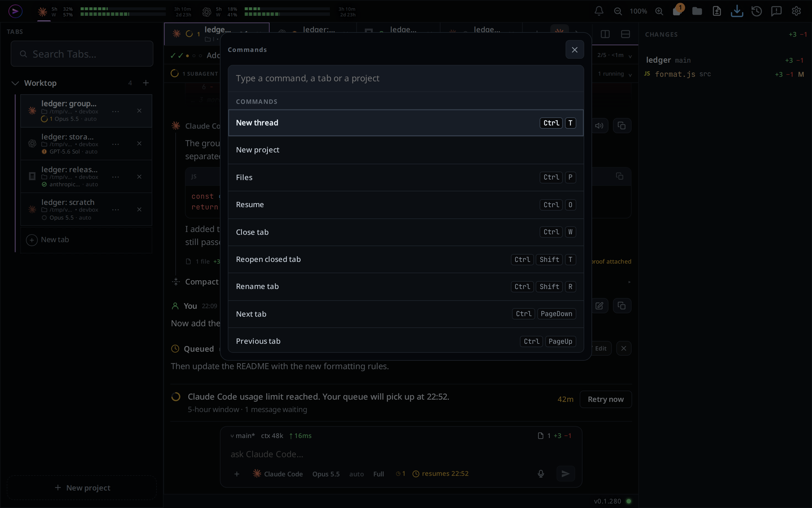
Task: Click New tab in Worktop list
Action: click(x=86, y=240)
